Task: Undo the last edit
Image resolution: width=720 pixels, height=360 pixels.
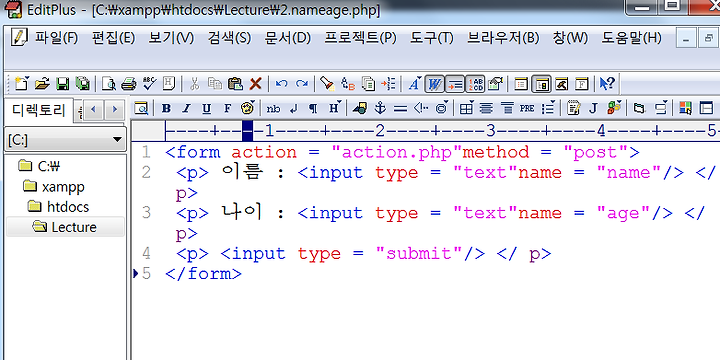Action: point(281,84)
